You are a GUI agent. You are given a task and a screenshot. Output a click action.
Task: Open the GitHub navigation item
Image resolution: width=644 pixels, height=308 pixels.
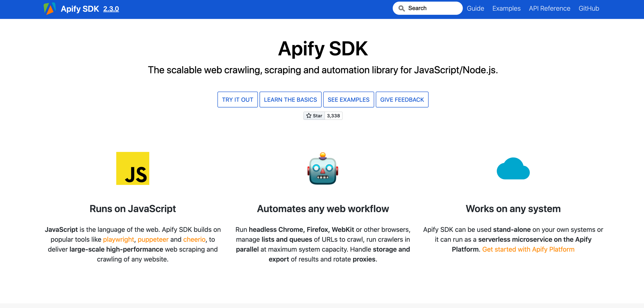pos(589,8)
